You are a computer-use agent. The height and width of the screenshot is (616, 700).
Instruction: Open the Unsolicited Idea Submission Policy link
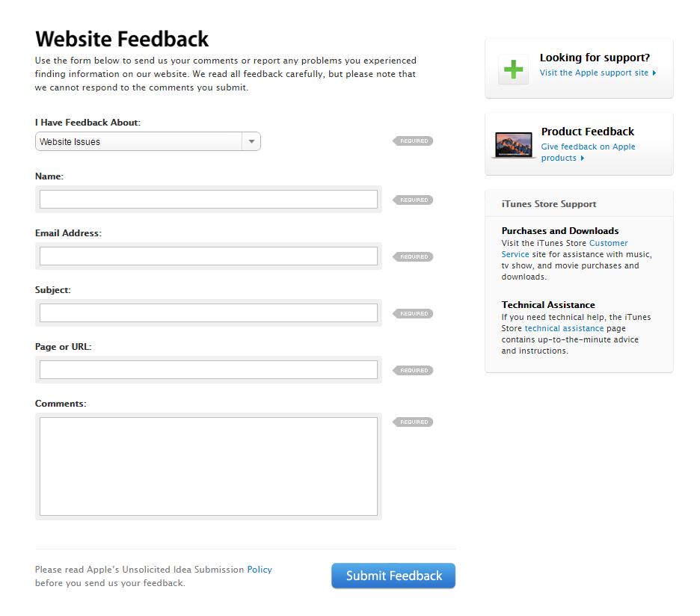[x=260, y=570]
